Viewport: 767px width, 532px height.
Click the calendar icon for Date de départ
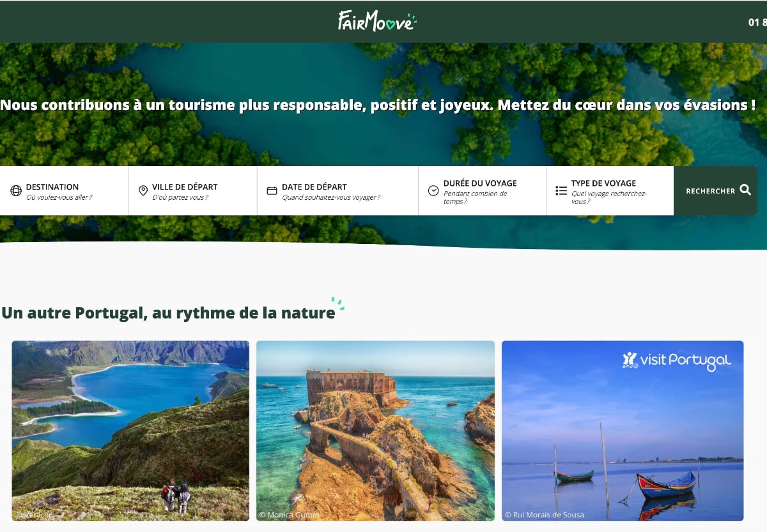coord(272,191)
